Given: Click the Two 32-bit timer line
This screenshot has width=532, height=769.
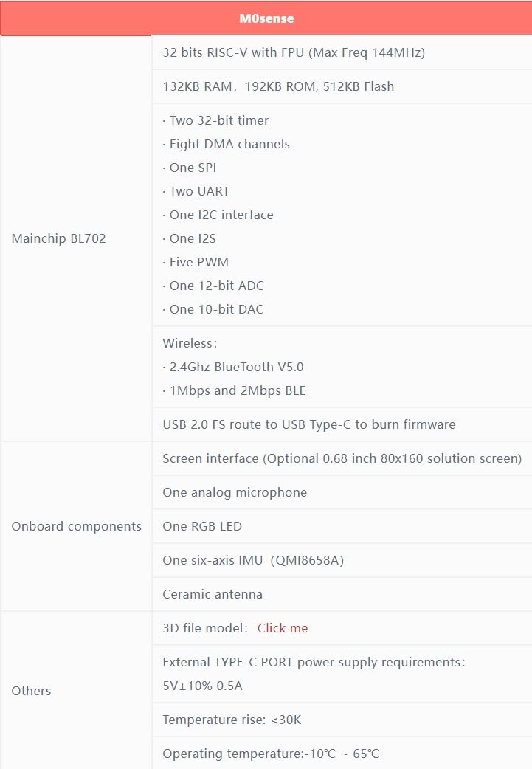Looking at the screenshot, I should [x=215, y=120].
